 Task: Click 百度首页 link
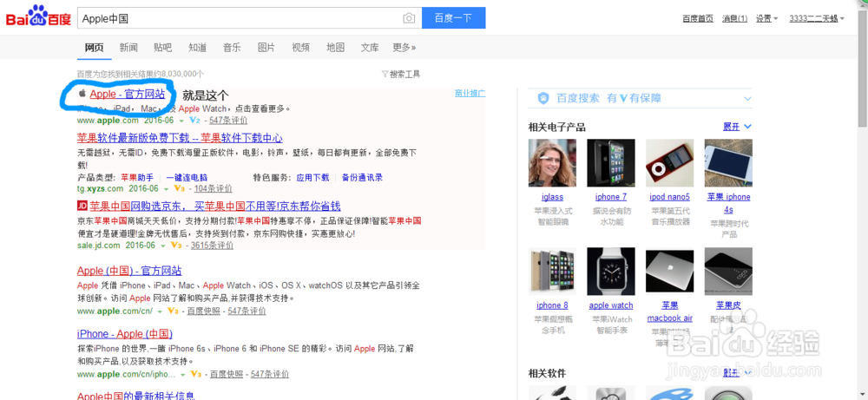click(698, 19)
